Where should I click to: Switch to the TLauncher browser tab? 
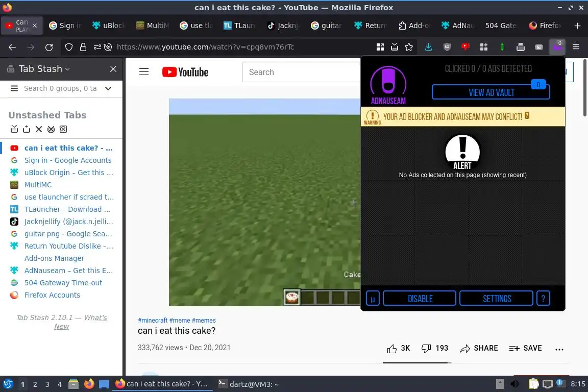tap(239, 26)
